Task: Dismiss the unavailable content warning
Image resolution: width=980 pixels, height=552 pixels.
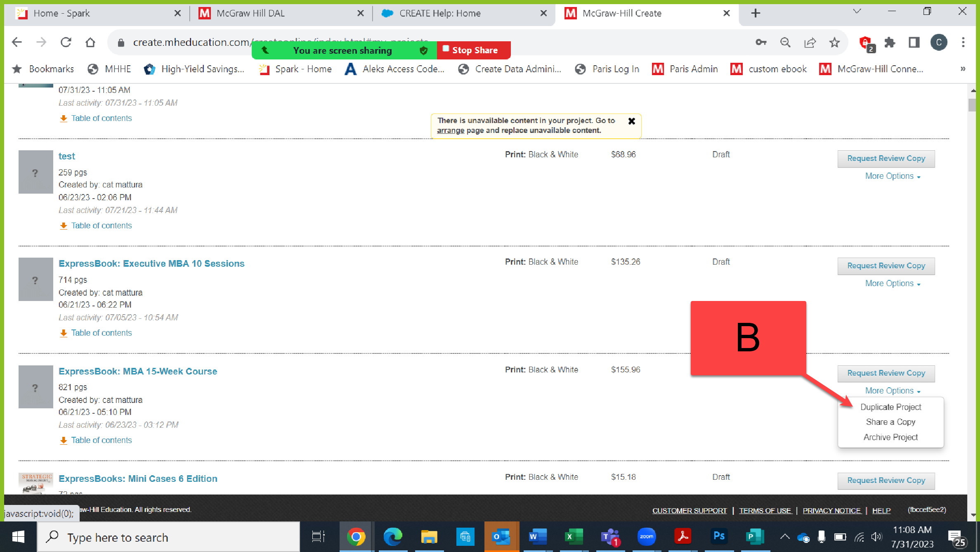Action: click(631, 121)
